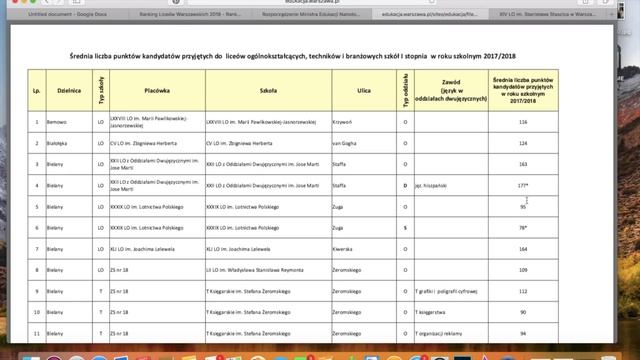The image size is (640, 360).
Task: Click the score value '109'
Action: point(523,270)
